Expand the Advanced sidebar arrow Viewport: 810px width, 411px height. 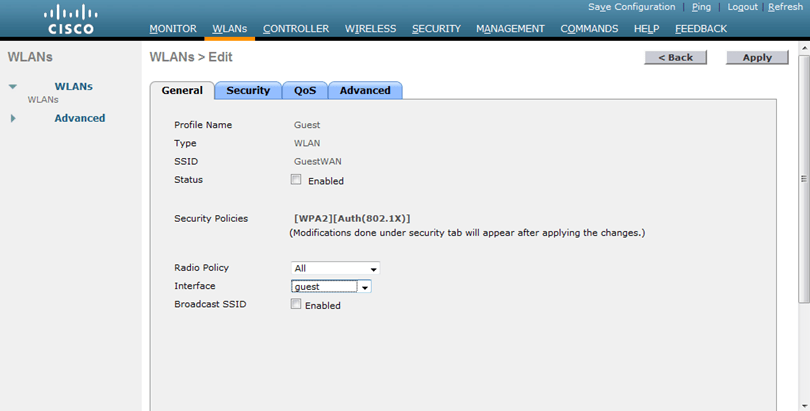(13, 118)
